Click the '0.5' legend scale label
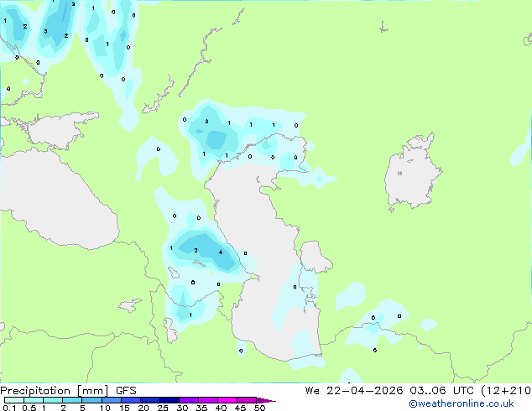Image resolution: width=532 pixels, height=411 pixels. click(x=29, y=408)
